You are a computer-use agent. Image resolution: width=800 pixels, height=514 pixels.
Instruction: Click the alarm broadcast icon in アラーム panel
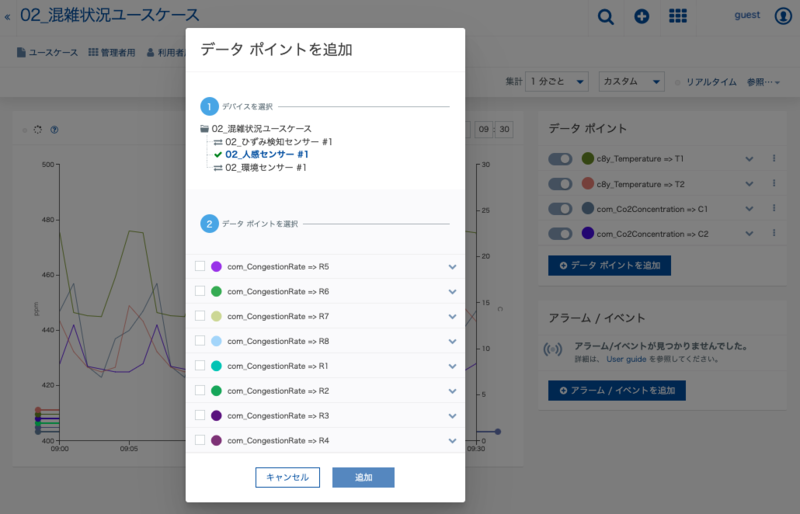[553, 350]
